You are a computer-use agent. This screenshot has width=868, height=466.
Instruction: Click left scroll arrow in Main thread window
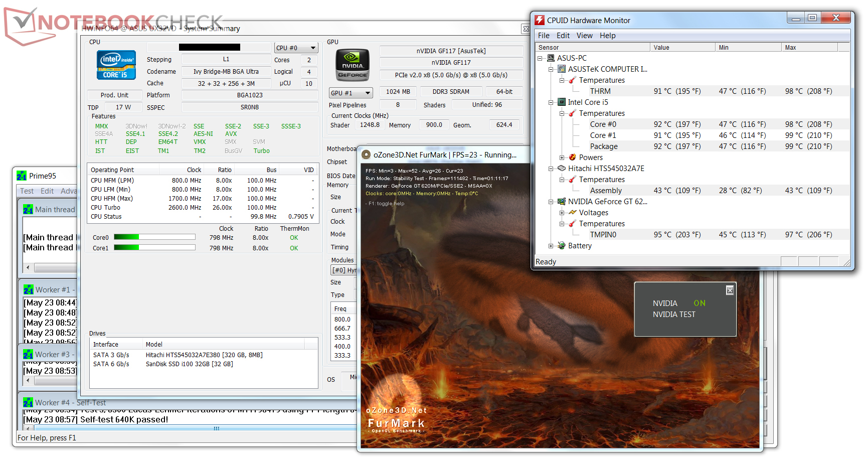click(x=28, y=268)
